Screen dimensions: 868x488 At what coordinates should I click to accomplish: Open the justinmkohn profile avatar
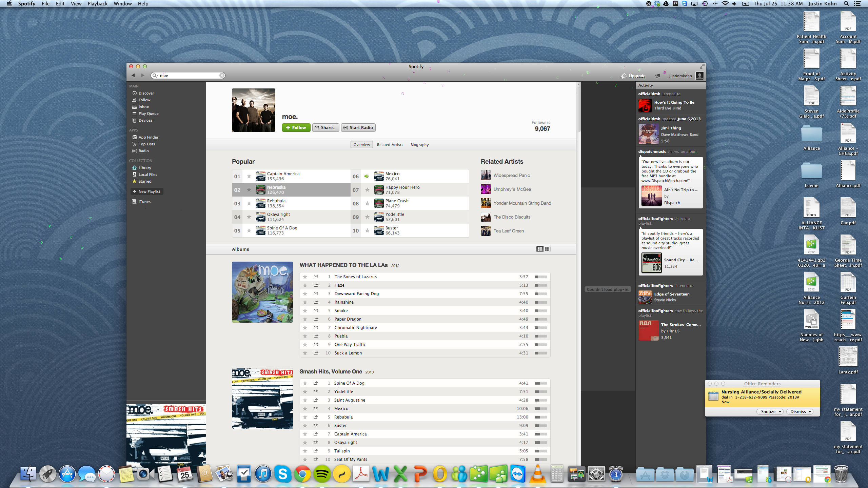(699, 76)
